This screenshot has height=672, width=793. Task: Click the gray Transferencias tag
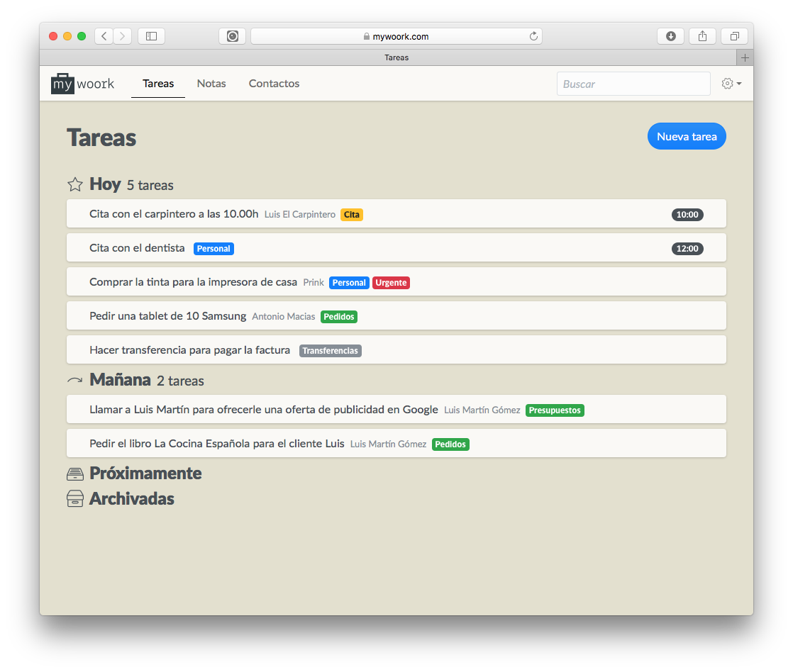pos(331,351)
